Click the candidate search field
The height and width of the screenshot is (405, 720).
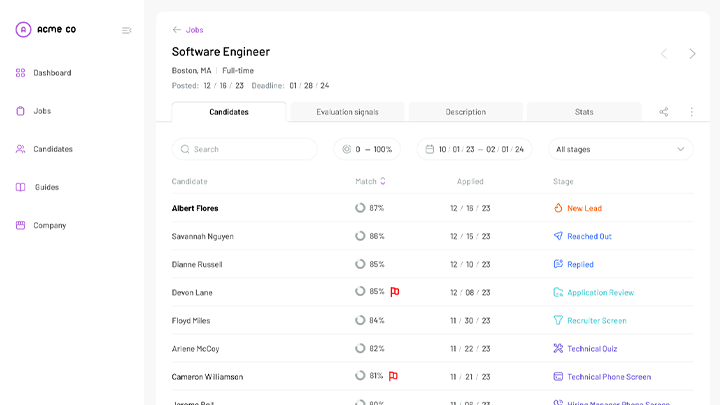(x=245, y=149)
